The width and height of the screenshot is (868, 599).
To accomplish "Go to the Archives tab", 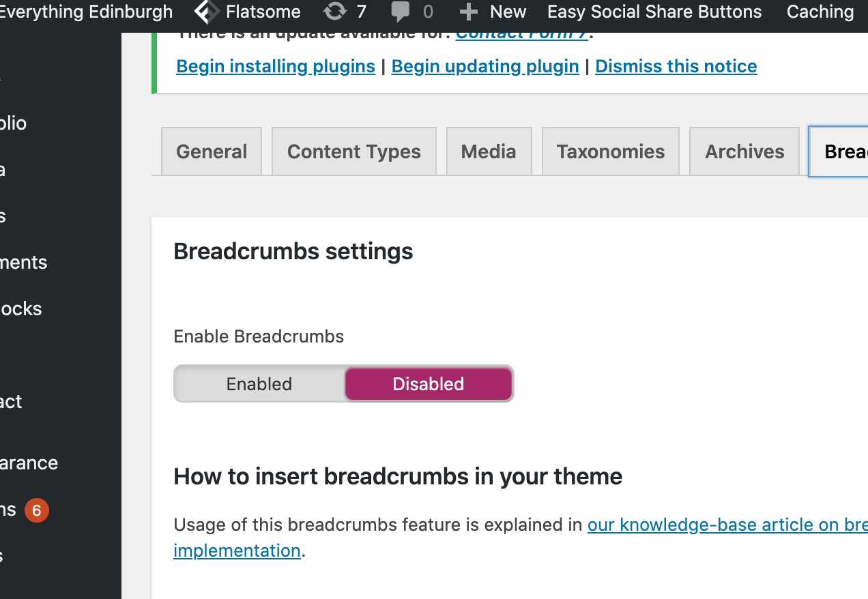I will coord(744,151).
